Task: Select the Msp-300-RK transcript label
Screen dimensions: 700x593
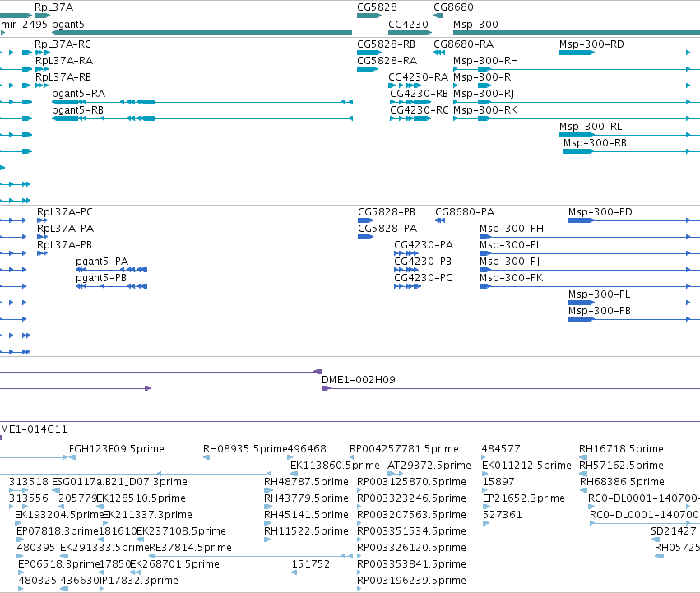Action: [485, 110]
